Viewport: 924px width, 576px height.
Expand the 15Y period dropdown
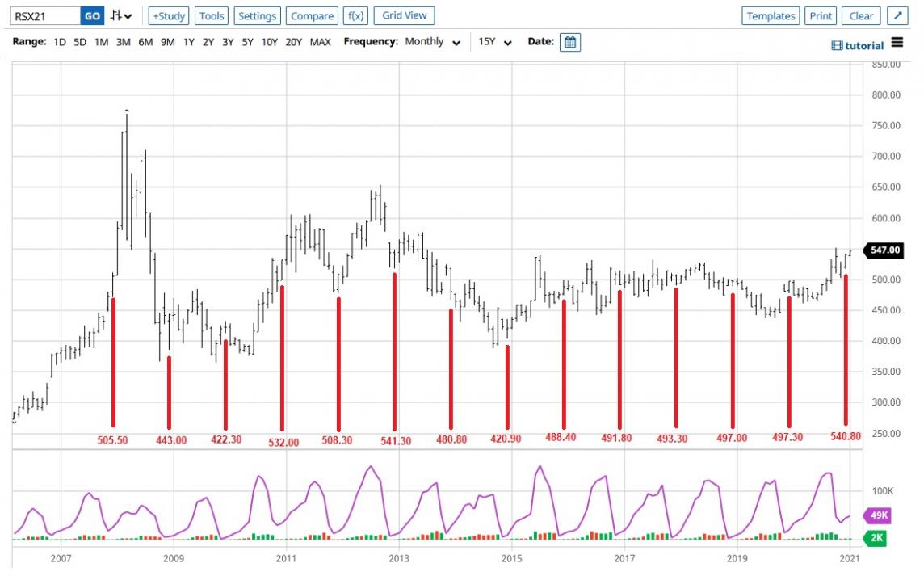click(495, 42)
